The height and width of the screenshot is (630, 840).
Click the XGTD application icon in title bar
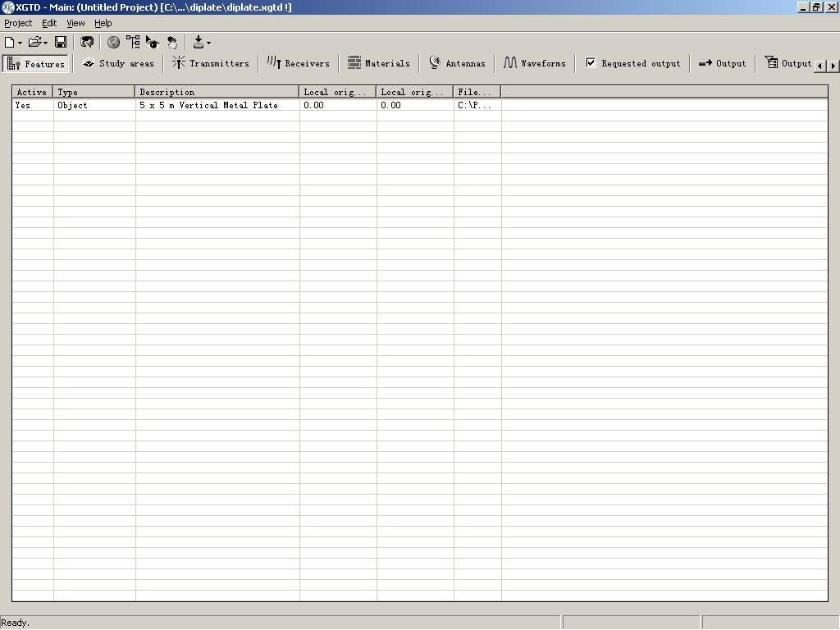pos(7,7)
